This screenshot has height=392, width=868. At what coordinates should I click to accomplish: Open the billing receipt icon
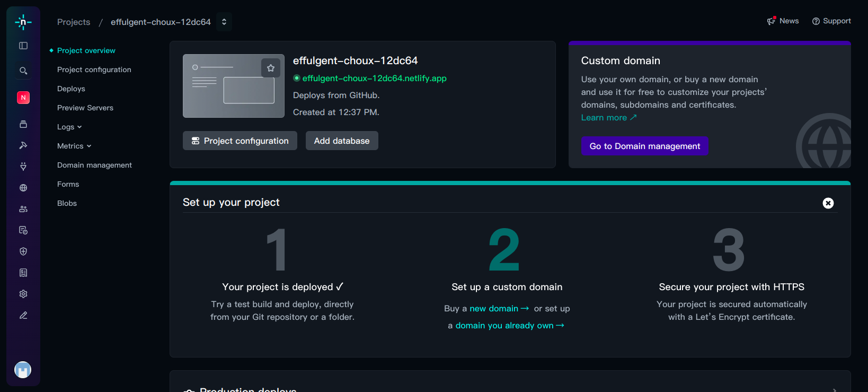(x=23, y=273)
